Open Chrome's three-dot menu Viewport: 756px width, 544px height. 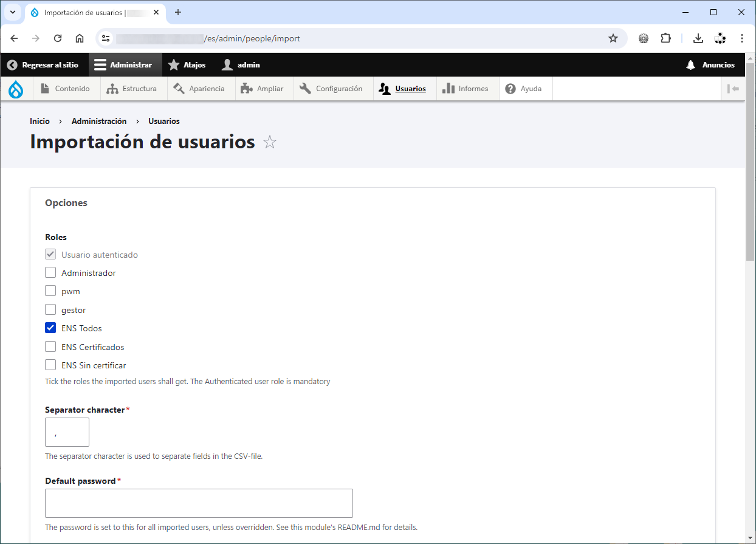(x=742, y=38)
